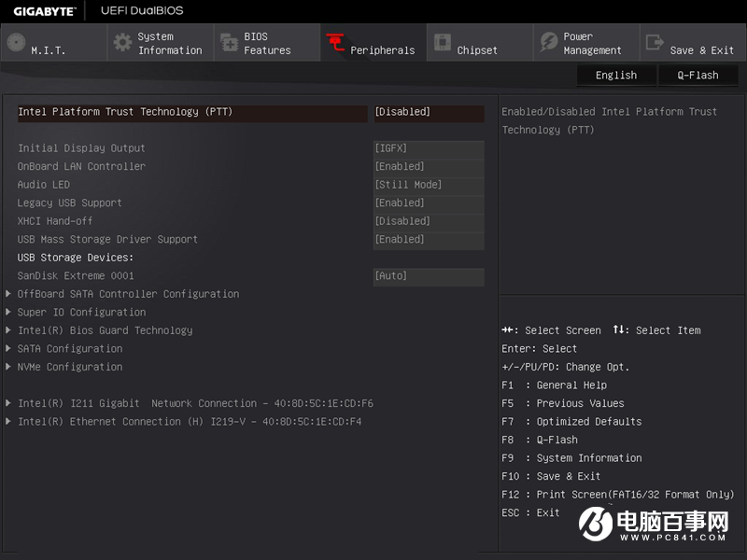Click the M.I.T. gauge icon
This screenshot has width=747, height=560.
16,43
